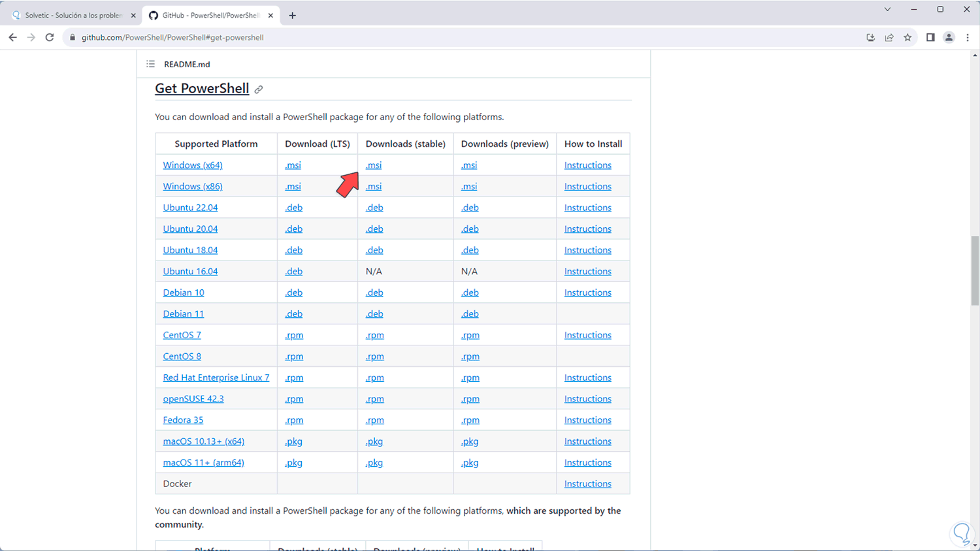Image resolution: width=980 pixels, height=551 pixels.
Task: Download the LTS .deb for Ubuntu 16.04
Action: click(x=294, y=272)
